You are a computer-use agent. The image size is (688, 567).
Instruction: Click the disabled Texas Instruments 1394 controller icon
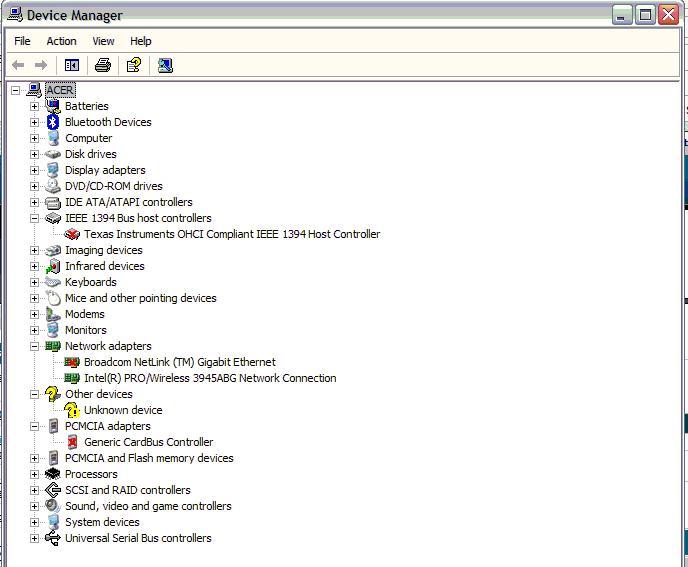72,234
